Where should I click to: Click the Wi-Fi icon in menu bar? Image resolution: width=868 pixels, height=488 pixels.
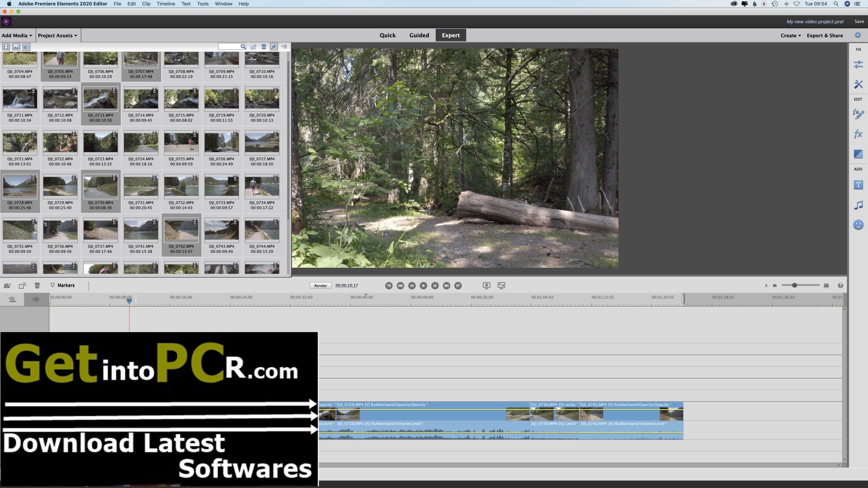[x=796, y=4]
